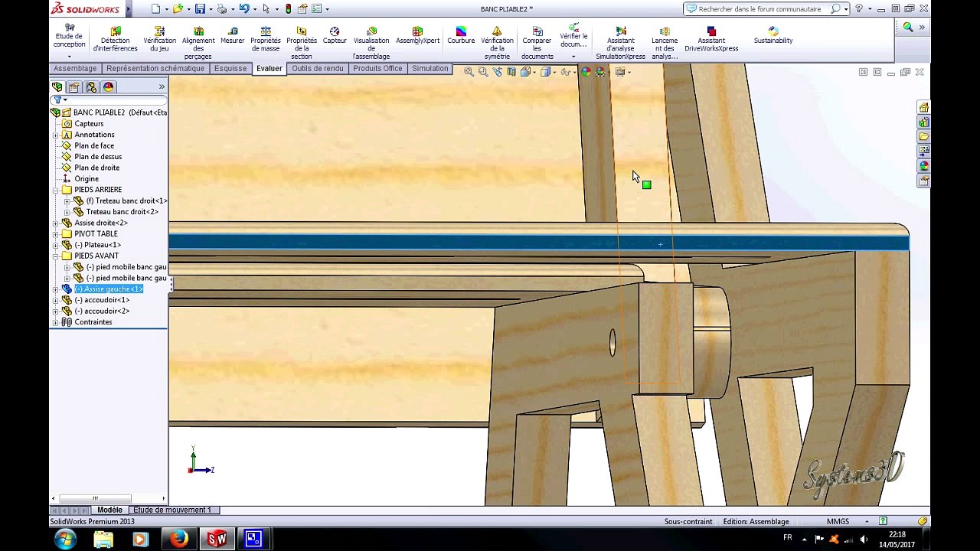
Task: Launch the AssemblyXpert tool
Action: (417, 36)
